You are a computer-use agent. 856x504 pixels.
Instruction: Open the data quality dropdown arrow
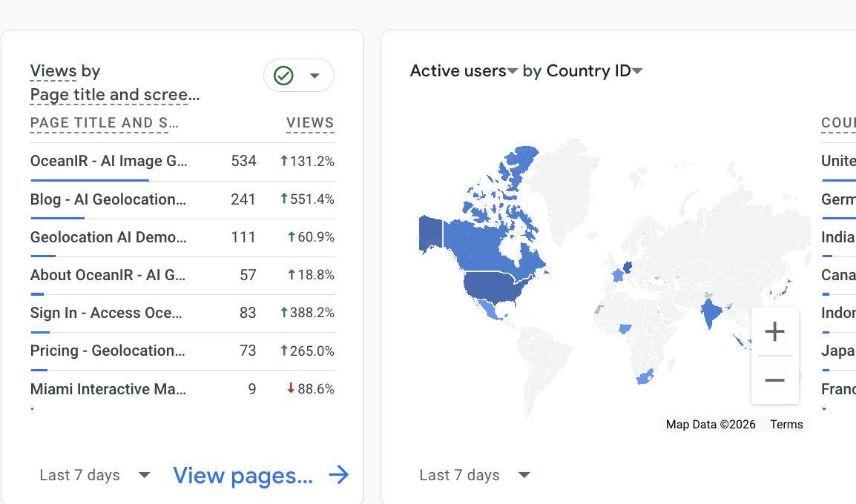click(x=315, y=76)
